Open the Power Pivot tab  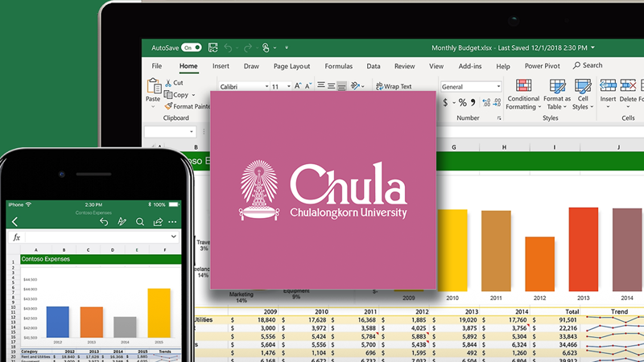tap(542, 66)
